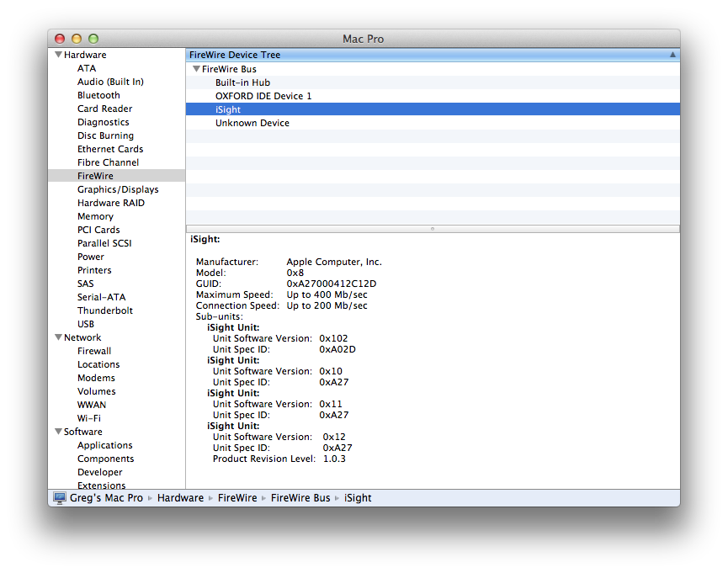Screen dimensions: 728x573
Task: Select Parallel SCSI in sidebar
Action: [x=104, y=243]
